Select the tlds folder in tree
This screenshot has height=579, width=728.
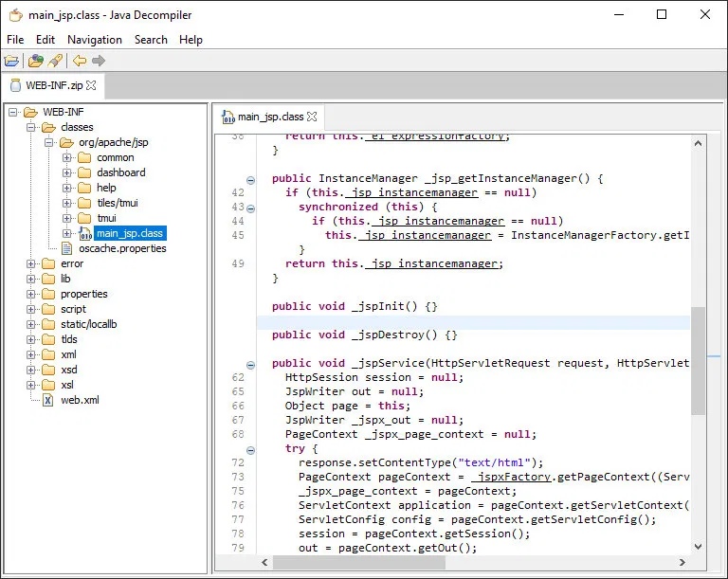(x=68, y=339)
